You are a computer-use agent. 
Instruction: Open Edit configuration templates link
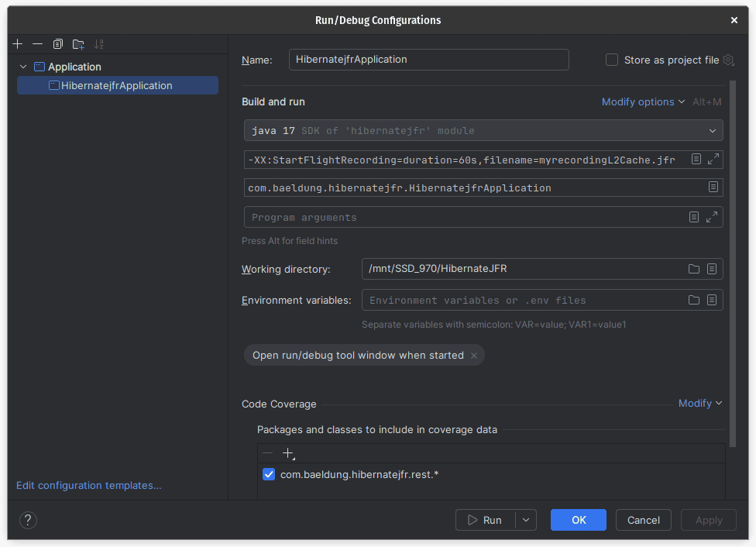89,485
